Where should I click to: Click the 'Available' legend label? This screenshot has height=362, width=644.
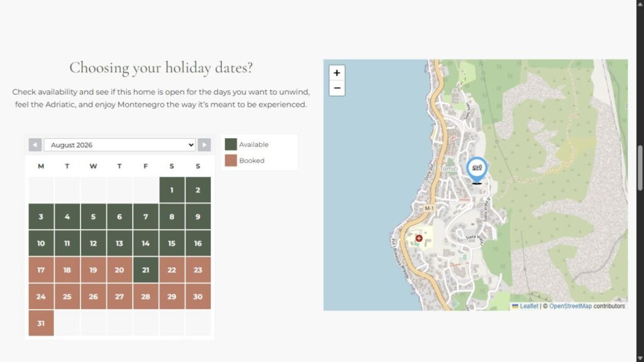[254, 145]
